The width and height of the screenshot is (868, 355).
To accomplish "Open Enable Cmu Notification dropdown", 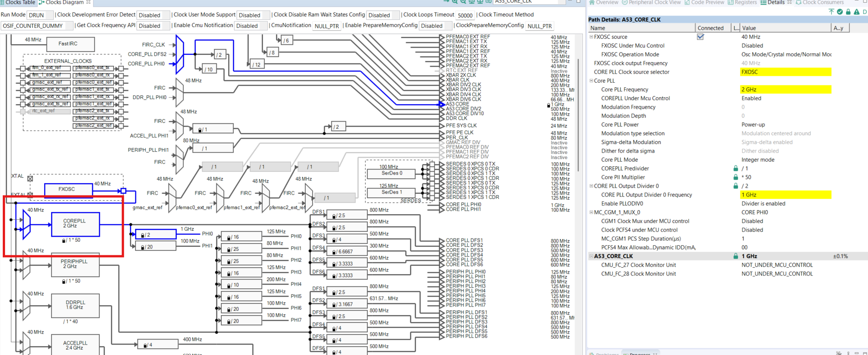I will point(251,26).
